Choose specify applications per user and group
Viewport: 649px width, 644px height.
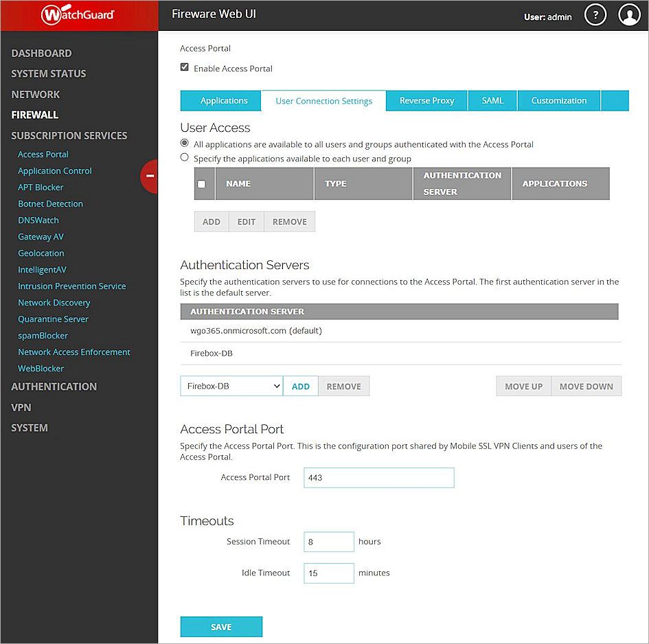[183, 157]
